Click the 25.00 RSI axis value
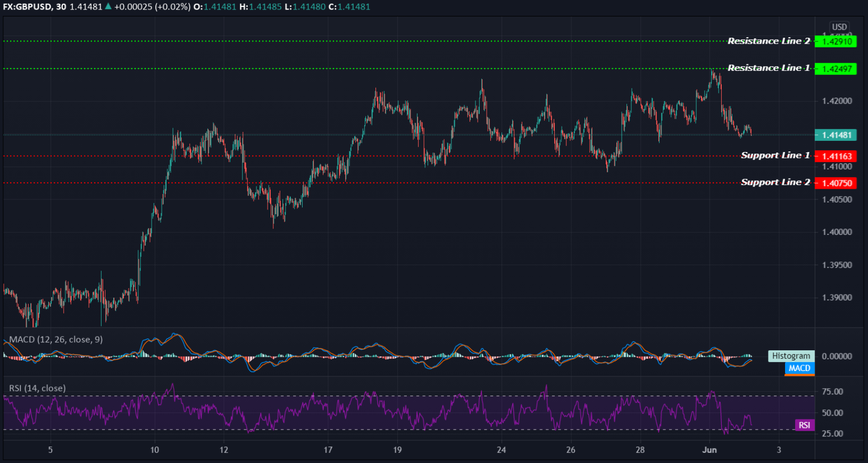The height and width of the screenshot is (463, 868). pos(832,434)
